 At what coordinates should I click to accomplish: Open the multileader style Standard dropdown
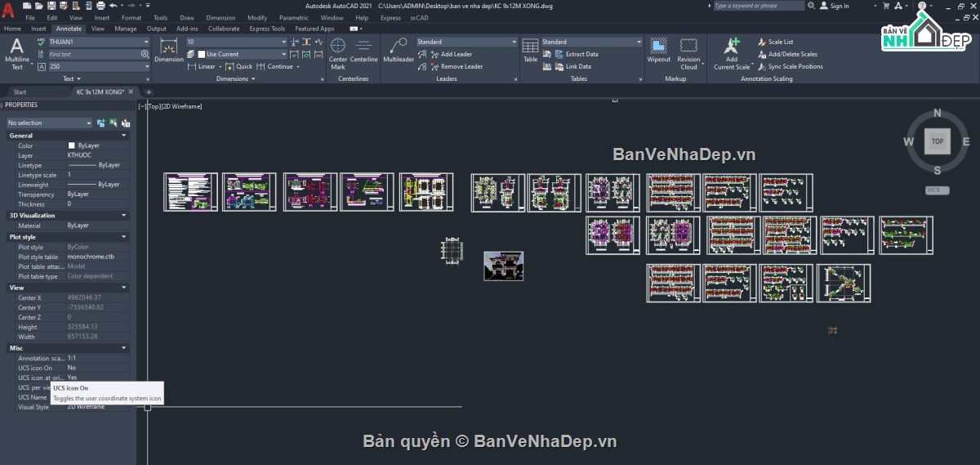(x=465, y=42)
